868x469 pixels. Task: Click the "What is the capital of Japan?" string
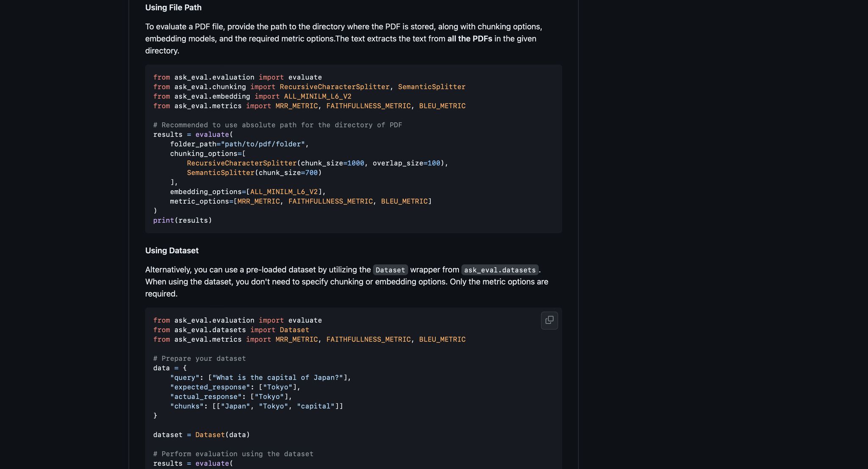(x=277, y=377)
